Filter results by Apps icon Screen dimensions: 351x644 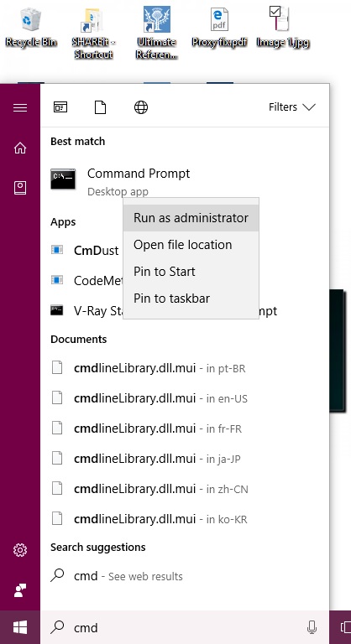[x=60, y=107]
